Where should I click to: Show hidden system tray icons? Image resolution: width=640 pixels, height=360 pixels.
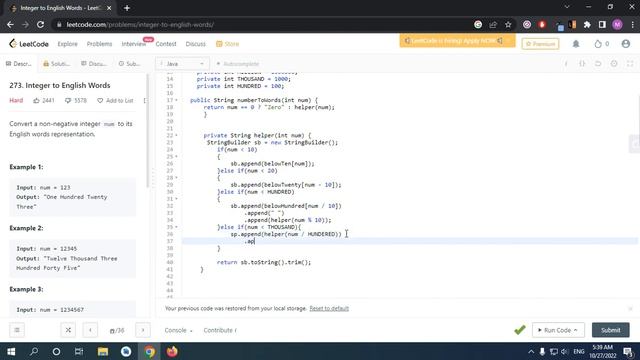pos(531,351)
